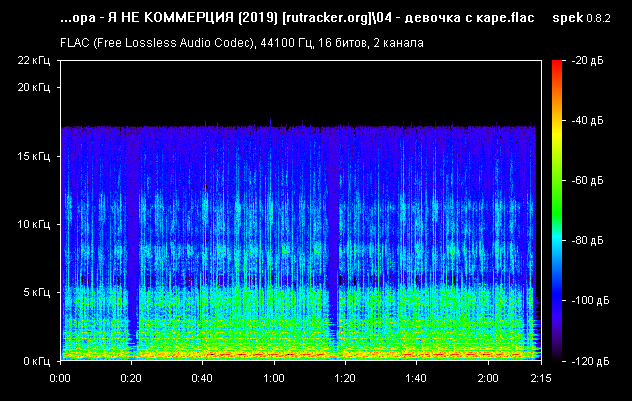Click the -20 дБ scale label
The image size is (632, 401).
click(x=587, y=60)
